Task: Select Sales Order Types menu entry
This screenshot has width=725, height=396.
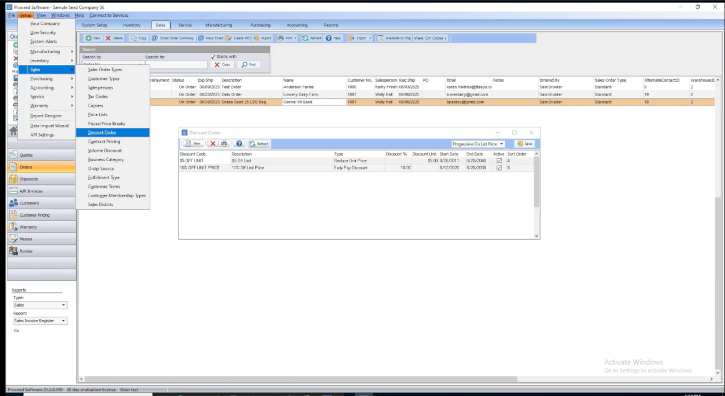Action: pos(113,70)
